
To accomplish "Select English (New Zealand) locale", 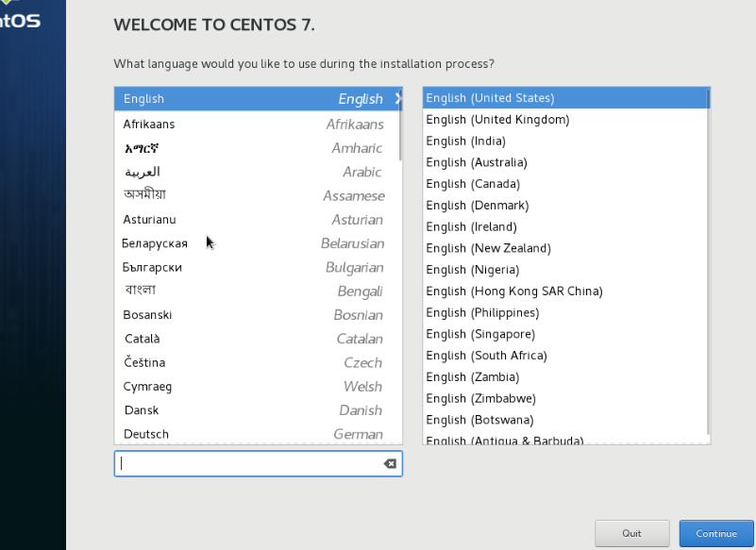I will [564, 248].
